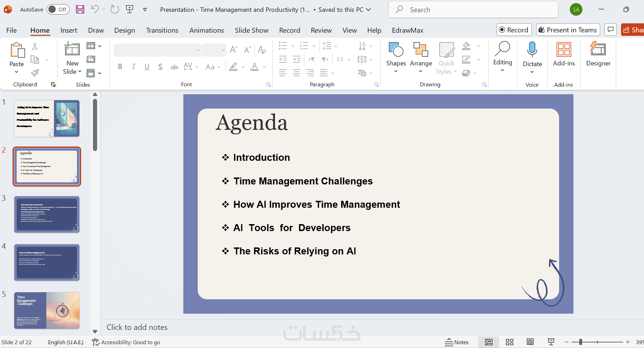Switch to Slide Sorter view icon
This screenshot has width=644, height=348.
point(510,342)
